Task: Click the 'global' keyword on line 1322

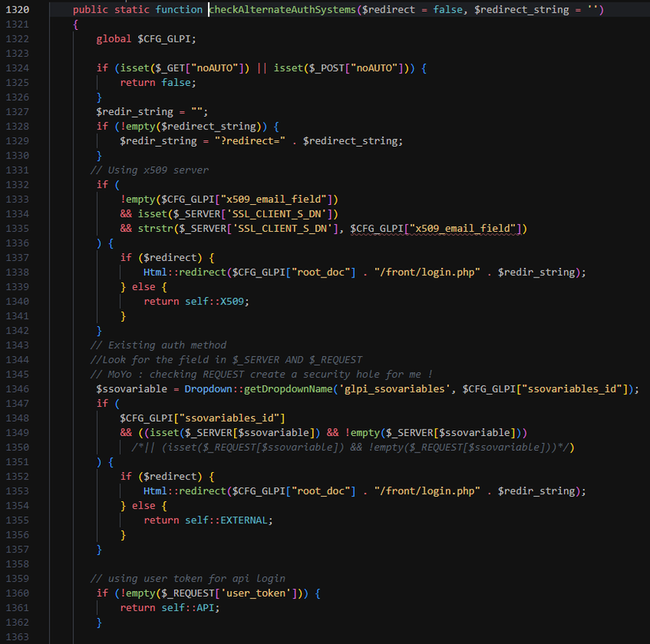Action: (113, 39)
